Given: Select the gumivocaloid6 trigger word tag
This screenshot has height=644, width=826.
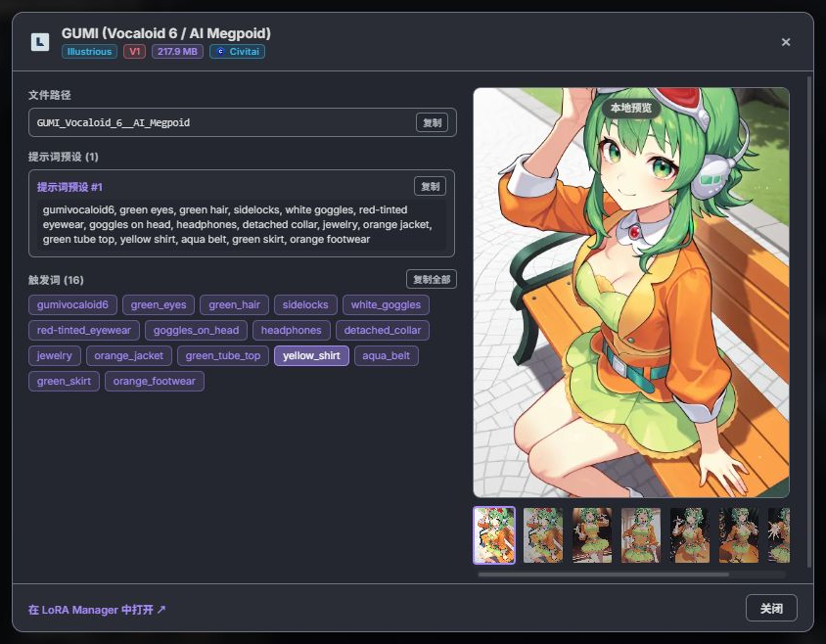Looking at the screenshot, I should pos(72,304).
